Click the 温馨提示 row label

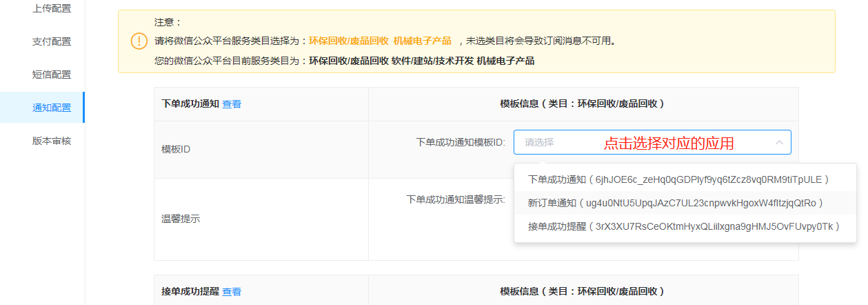181,219
